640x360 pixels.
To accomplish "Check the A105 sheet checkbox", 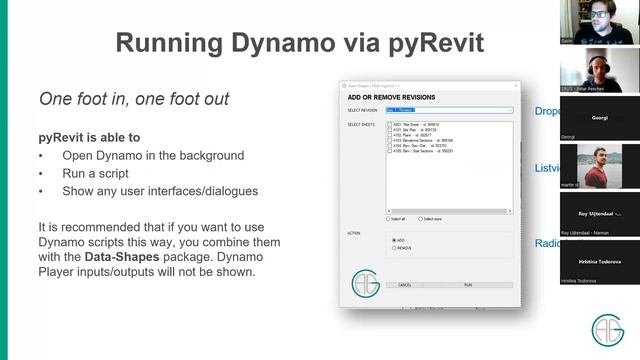I will pos(390,151).
